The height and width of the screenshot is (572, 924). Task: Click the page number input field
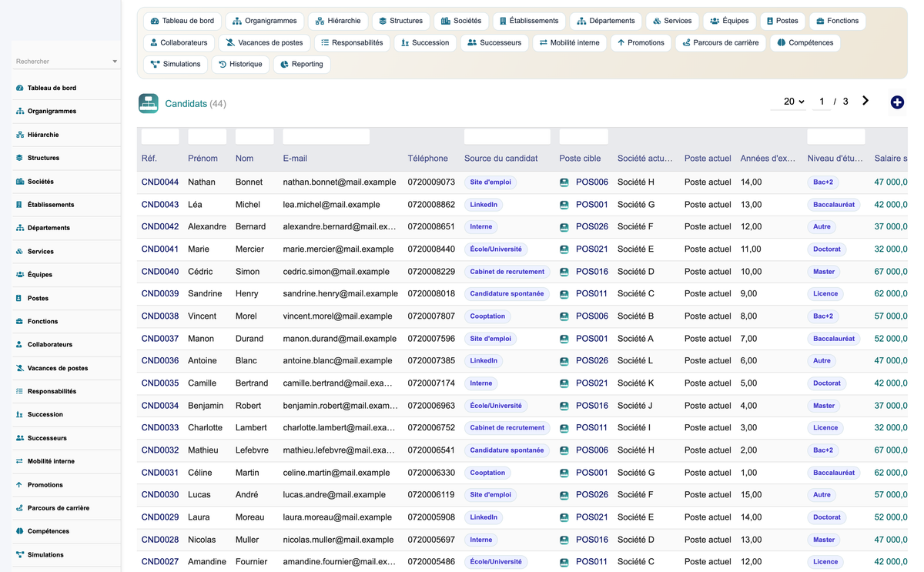click(x=822, y=102)
